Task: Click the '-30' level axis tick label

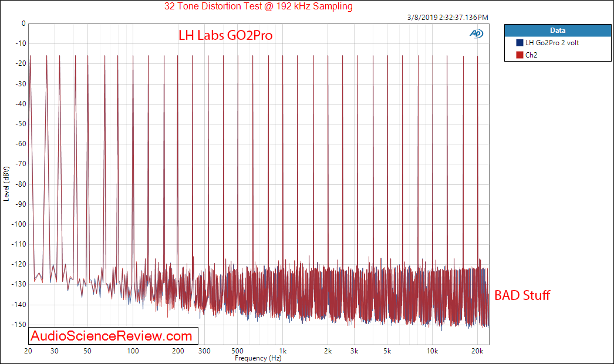Action: coord(21,84)
